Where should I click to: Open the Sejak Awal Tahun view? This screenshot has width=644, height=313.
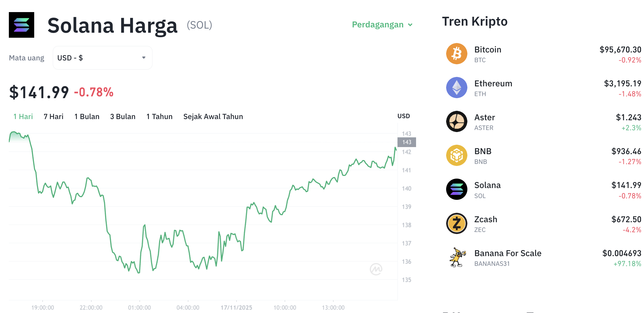click(x=213, y=116)
